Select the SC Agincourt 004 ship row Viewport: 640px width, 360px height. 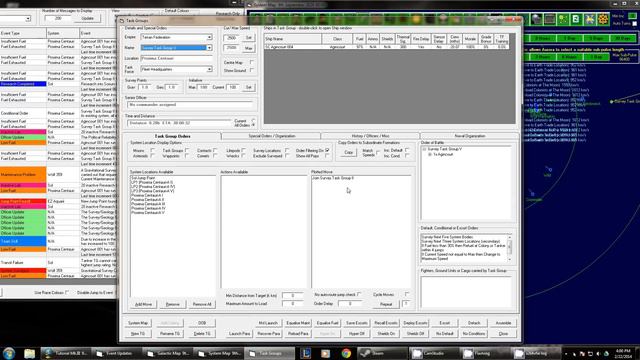click(387, 47)
